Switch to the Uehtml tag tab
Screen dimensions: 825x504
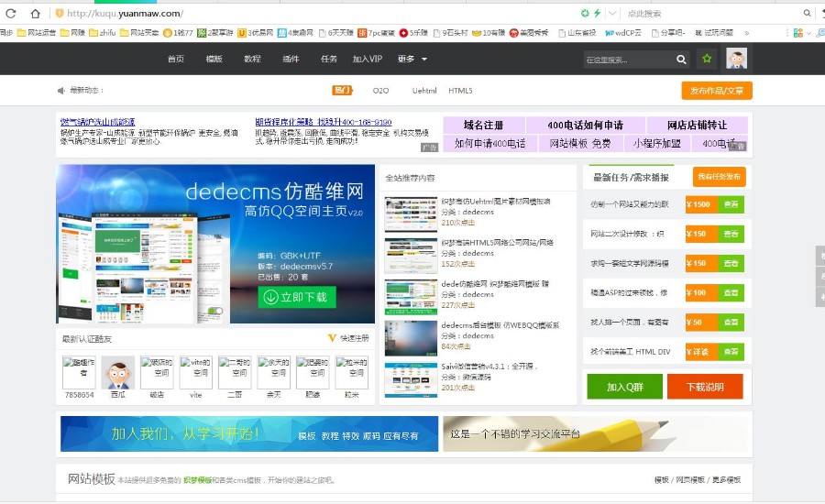424,91
